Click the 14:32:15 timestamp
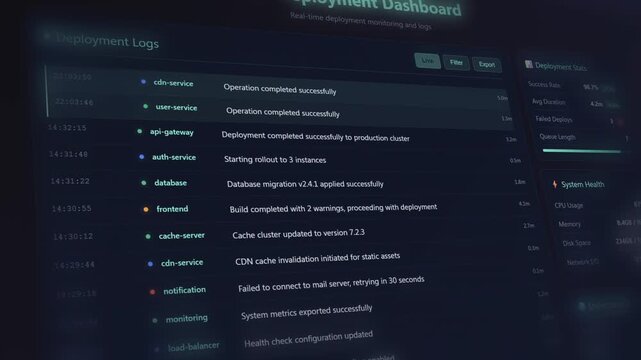The width and height of the screenshot is (641, 360). (67, 127)
